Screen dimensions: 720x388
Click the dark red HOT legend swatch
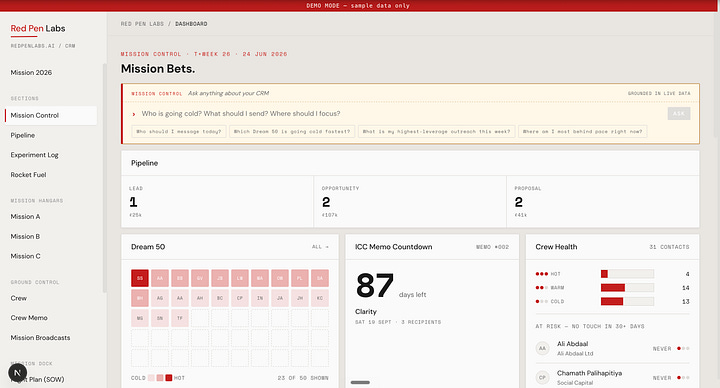pyautogui.click(x=169, y=378)
